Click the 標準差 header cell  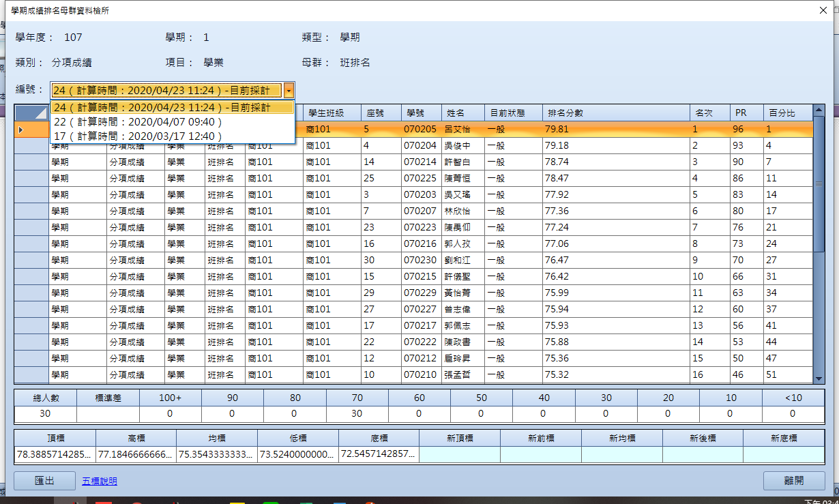(x=108, y=398)
